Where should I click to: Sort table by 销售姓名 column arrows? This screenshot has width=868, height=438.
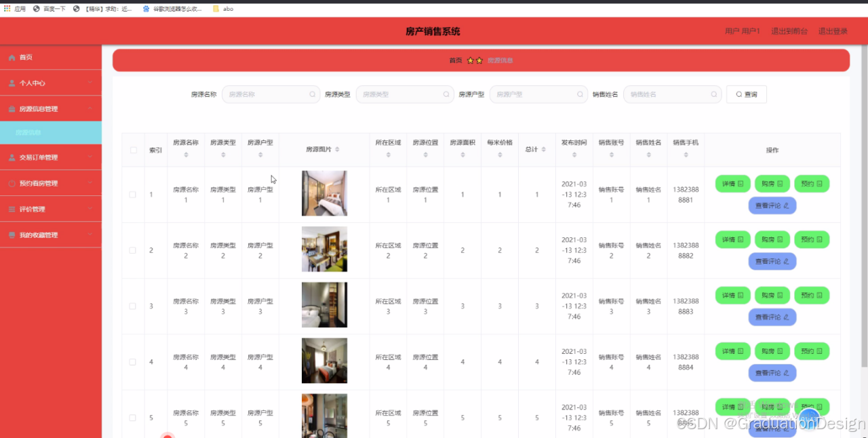[648, 155]
